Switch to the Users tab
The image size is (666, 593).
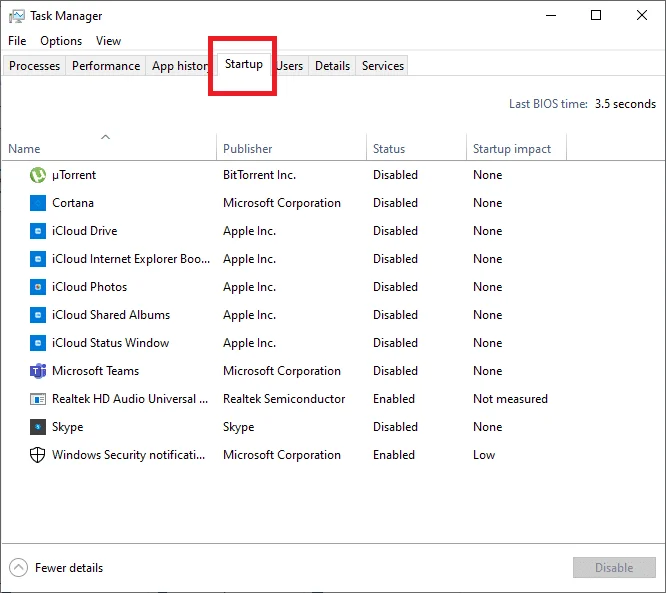(290, 66)
